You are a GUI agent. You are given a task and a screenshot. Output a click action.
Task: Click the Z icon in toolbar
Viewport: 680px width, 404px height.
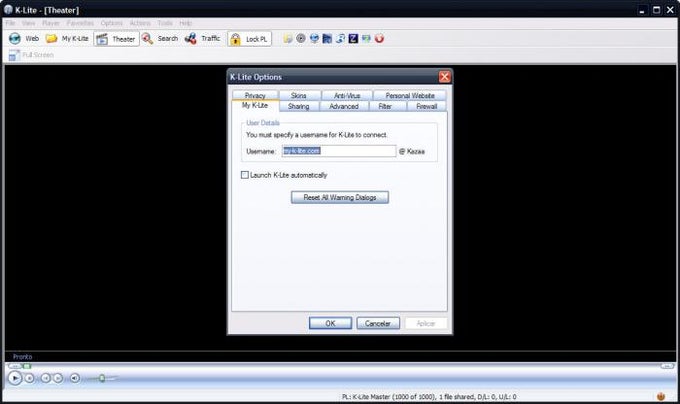point(353,39)
